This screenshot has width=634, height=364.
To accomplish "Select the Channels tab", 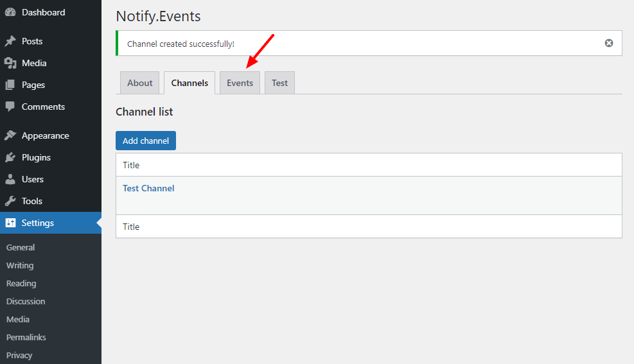I will (x=189, y=83).
